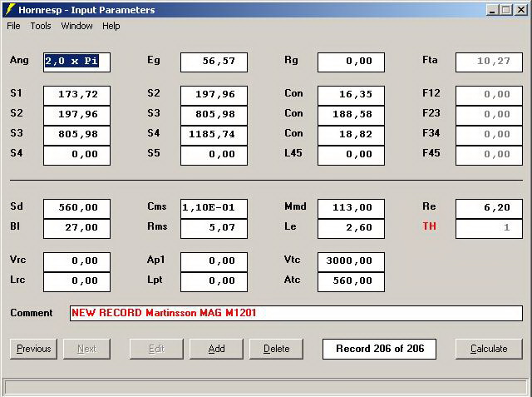
Task: Go to the Previous record
Action: (x=33, y=349)
